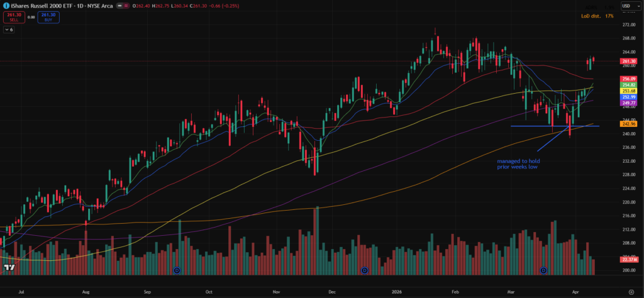Click the dividend marker near mid-December
The height and width of the screenshot is (298, 644).
(365, 270)
